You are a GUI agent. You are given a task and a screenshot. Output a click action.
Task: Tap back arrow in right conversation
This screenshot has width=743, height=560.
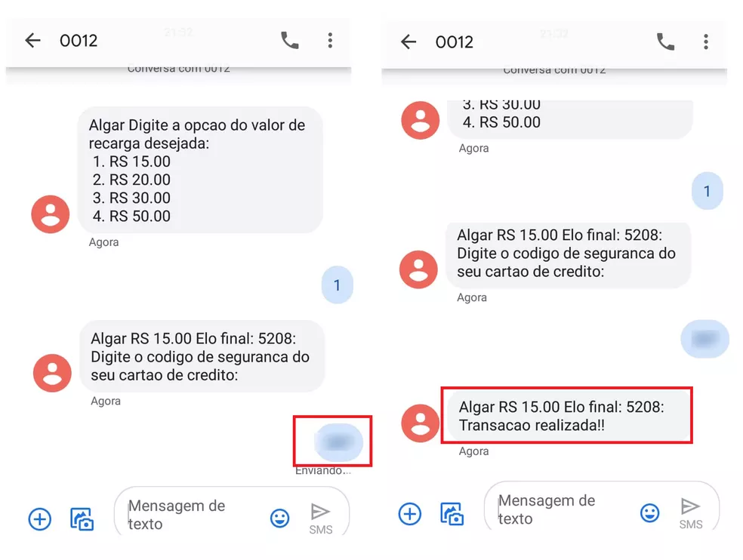(408, 42)
